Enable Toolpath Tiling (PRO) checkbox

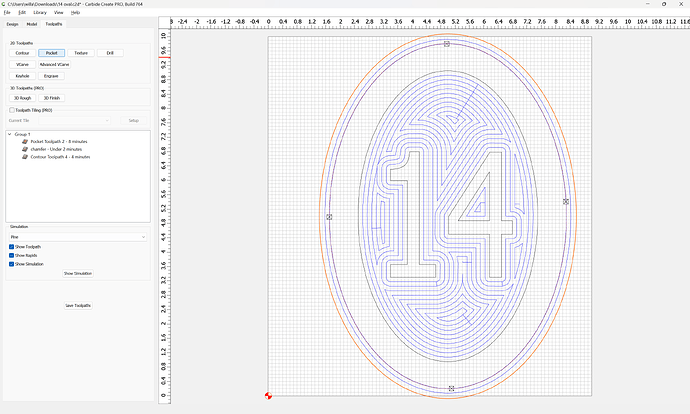12,110
